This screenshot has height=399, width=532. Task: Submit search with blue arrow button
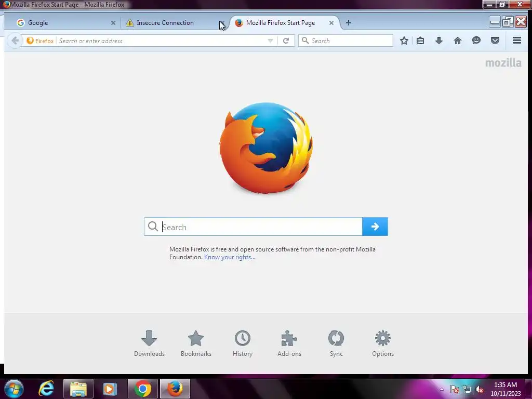point(375,227)
